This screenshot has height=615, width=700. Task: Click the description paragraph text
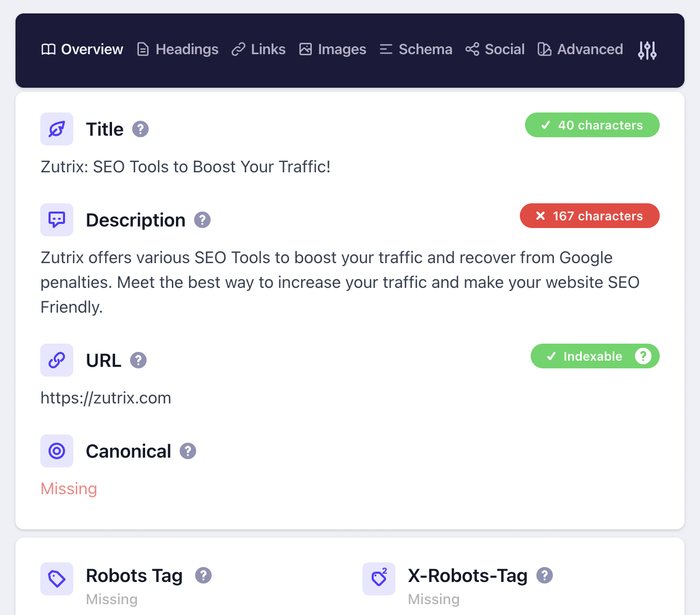tap(340, 282)
